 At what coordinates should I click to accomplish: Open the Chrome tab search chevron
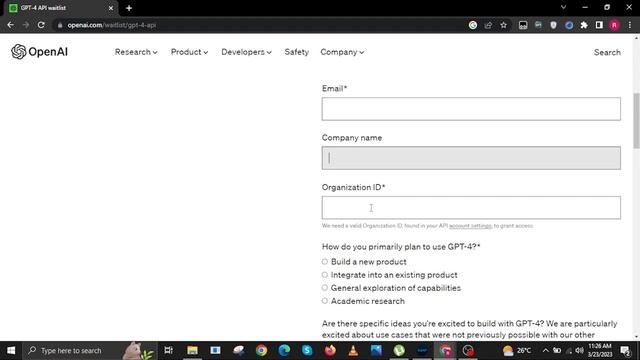click(x=563, y=7)
